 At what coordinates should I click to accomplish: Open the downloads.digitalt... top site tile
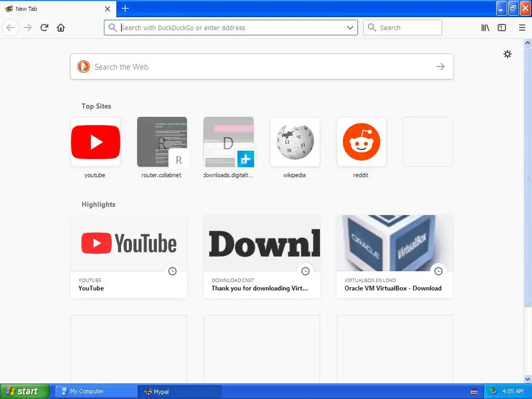[x=229, y=142]
